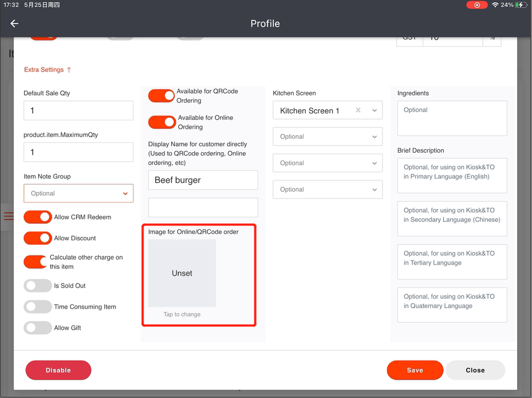
Task: Tap the screen recording indicator in status bar
Action: pyautogui.click(x=476, y=5)
